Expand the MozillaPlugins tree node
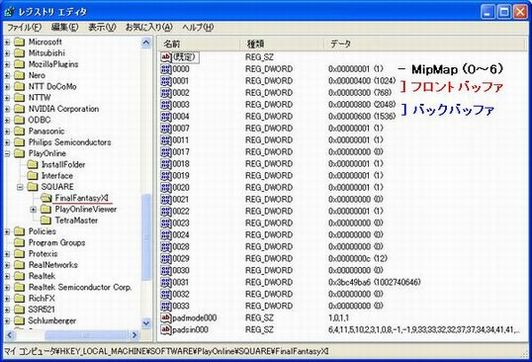 click(x=7, y=64)
